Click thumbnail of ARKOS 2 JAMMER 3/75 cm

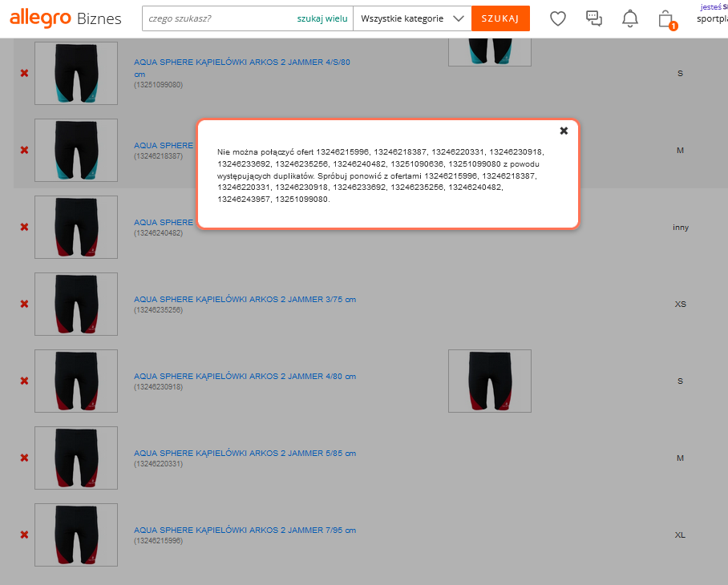[x=76, y=304]
